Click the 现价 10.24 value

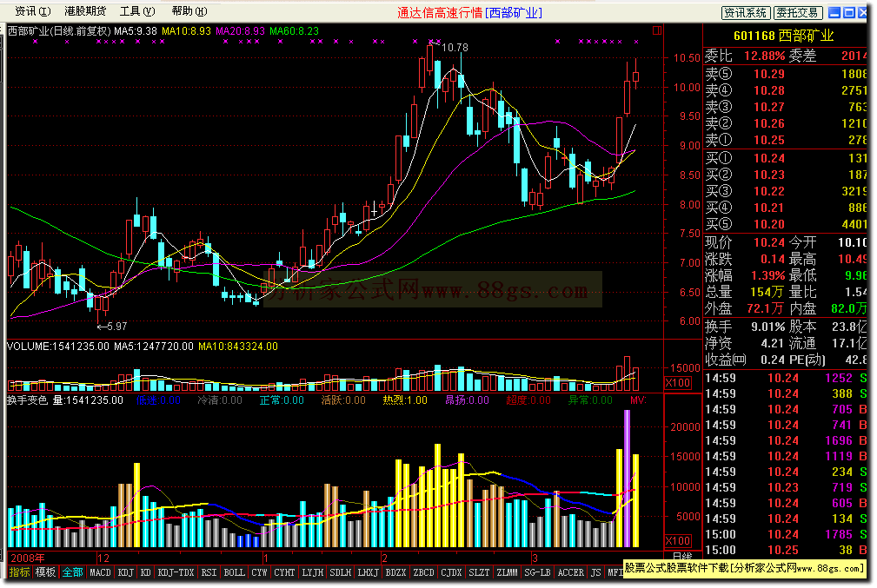pos(768,242)
